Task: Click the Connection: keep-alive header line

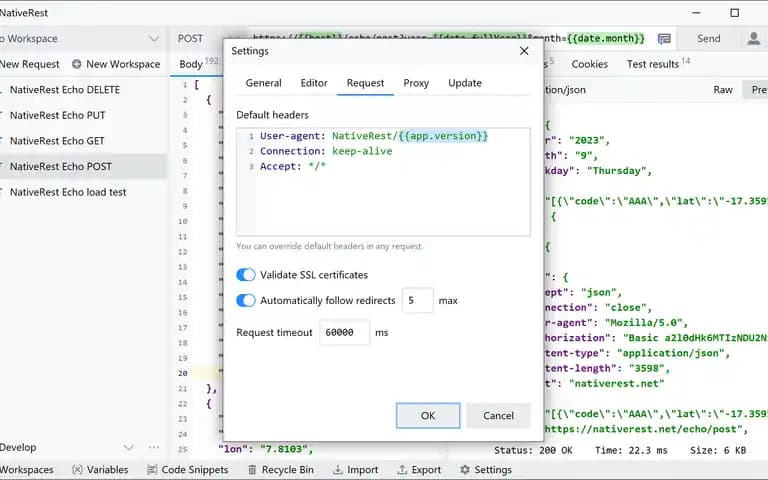Action: coord(326,151)
